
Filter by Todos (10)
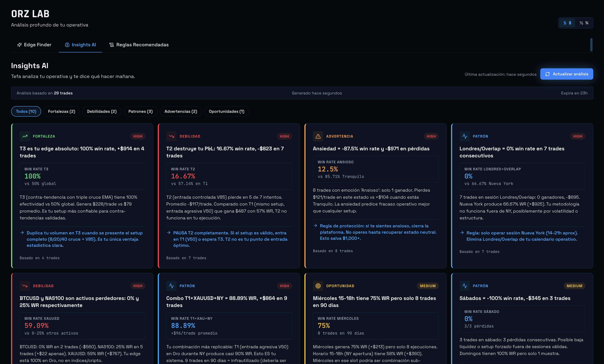(26, 111)
